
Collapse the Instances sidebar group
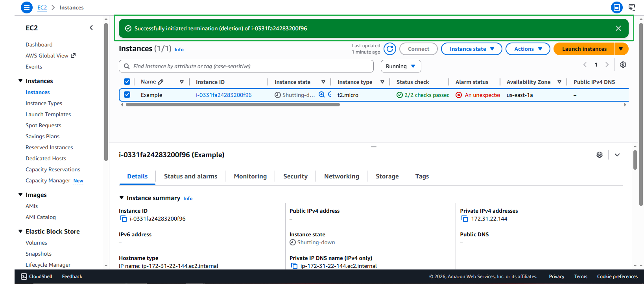click(x=20, y=81)
